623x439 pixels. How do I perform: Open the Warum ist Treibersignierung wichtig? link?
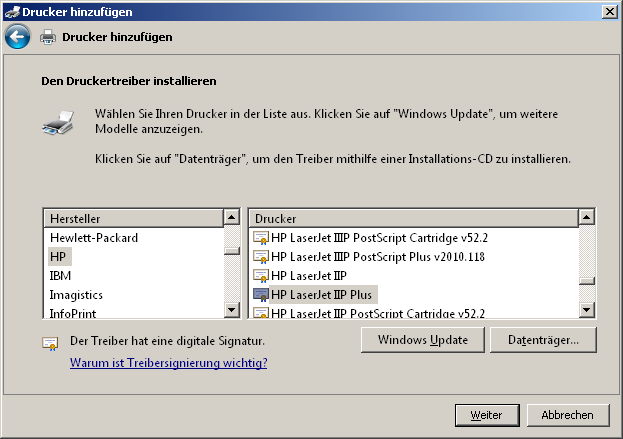(168, 363)
